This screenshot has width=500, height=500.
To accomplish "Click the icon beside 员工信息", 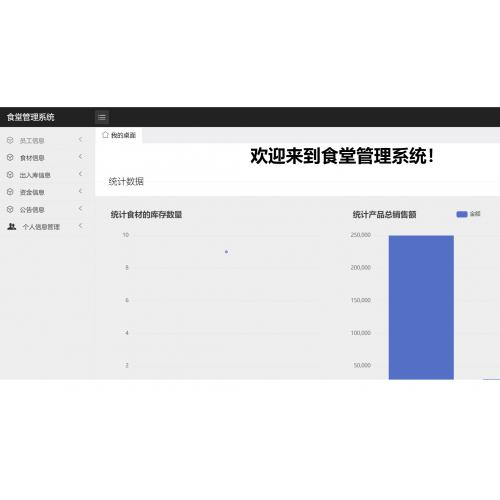I will pyautogui.click(x=10, y=140).
